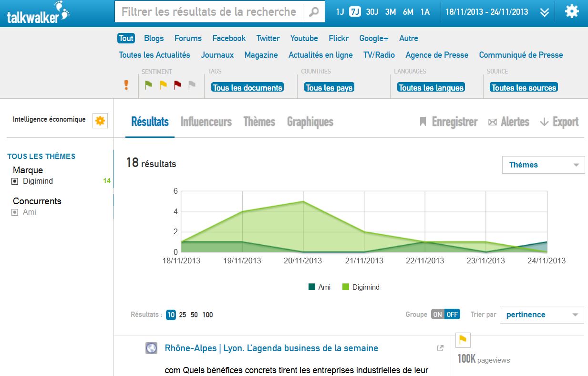
Task: Select the 7J time range
Action: [355, 12]
